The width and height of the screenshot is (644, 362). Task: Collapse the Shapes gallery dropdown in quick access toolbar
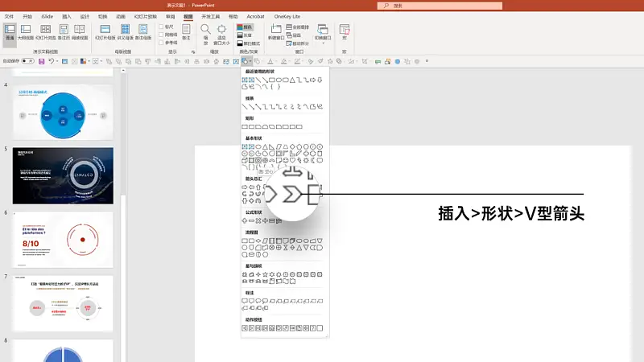tap(250, 61)
